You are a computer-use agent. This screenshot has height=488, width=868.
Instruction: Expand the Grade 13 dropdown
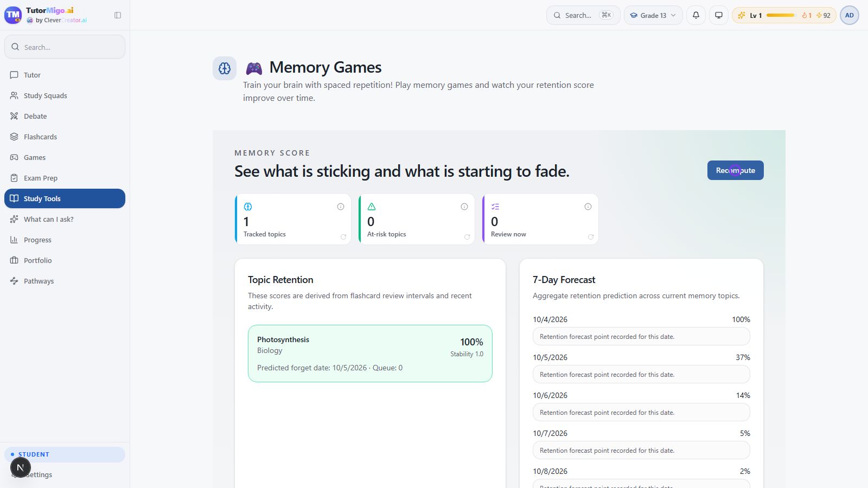click(653, 15)
